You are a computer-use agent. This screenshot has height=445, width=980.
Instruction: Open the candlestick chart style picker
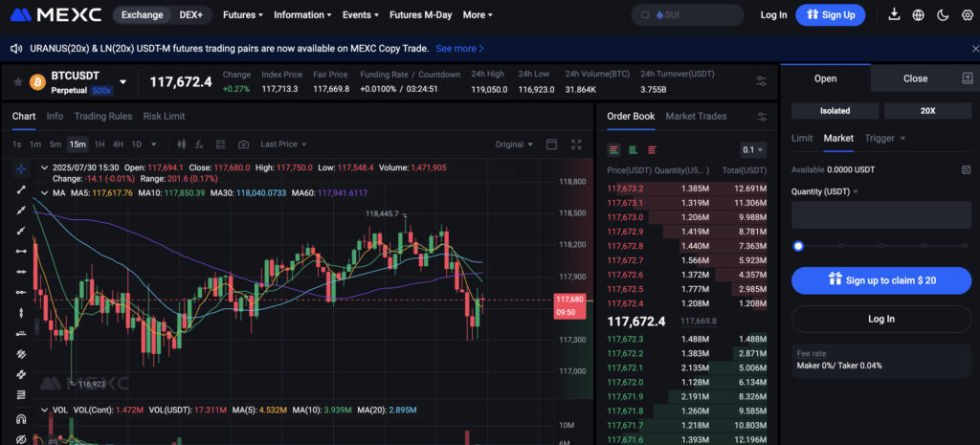tap(182, 145)
